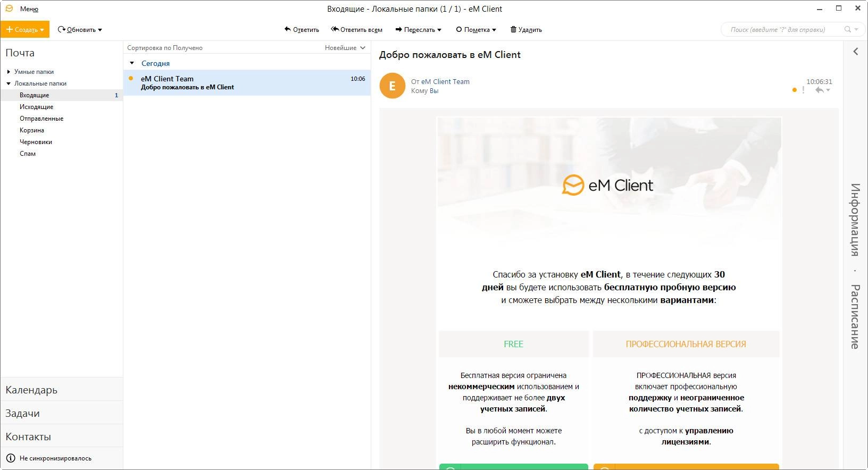The width and height of the screenshot is (868, 470).
Task: Click the search magnifier icon
Action: pos(848,30)
